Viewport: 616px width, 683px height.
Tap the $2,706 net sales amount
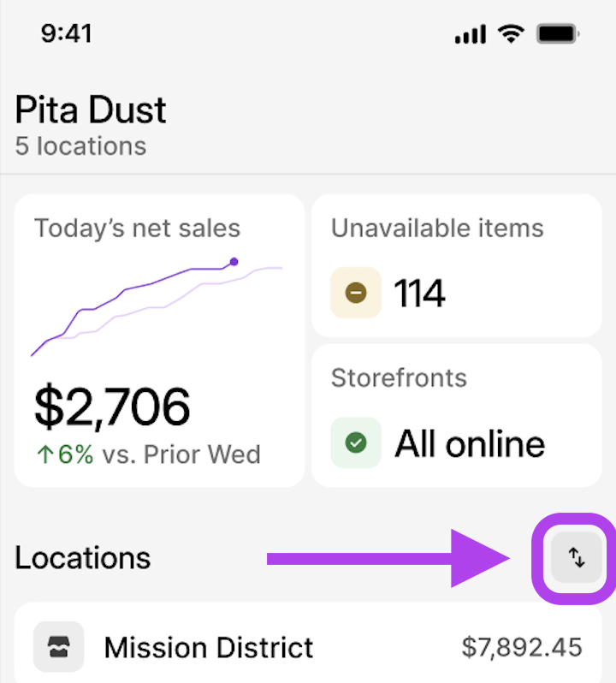(112, 407)
